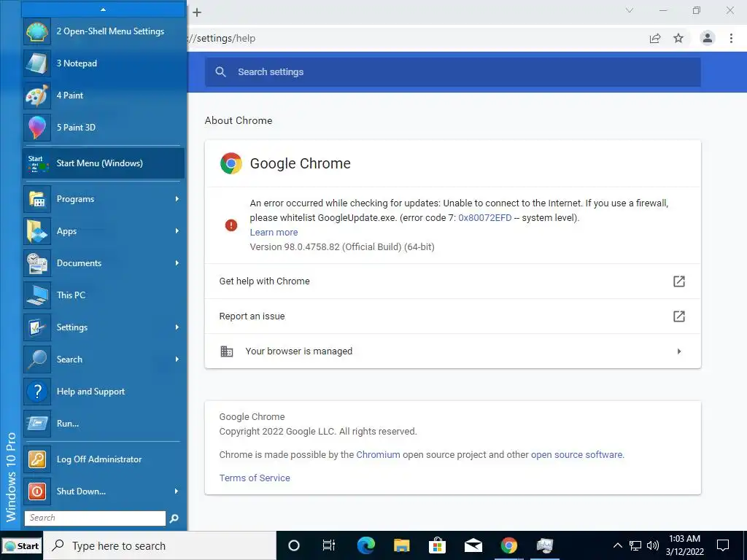Screen dimensions: 747x560
Task: Click the Settings icon in start menu
Action: click(37, 327)
